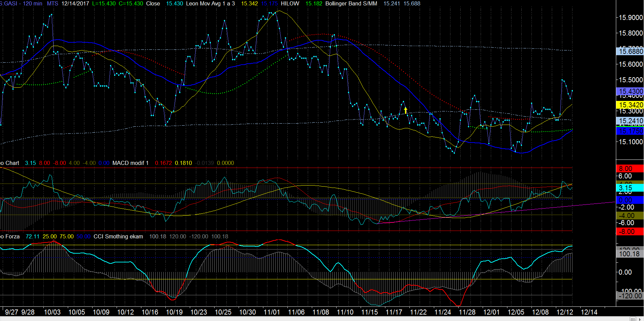Click the 10/25 date on the time axis
The width and height of the screenshot is (644, 321).
click(x=223, y=312)
